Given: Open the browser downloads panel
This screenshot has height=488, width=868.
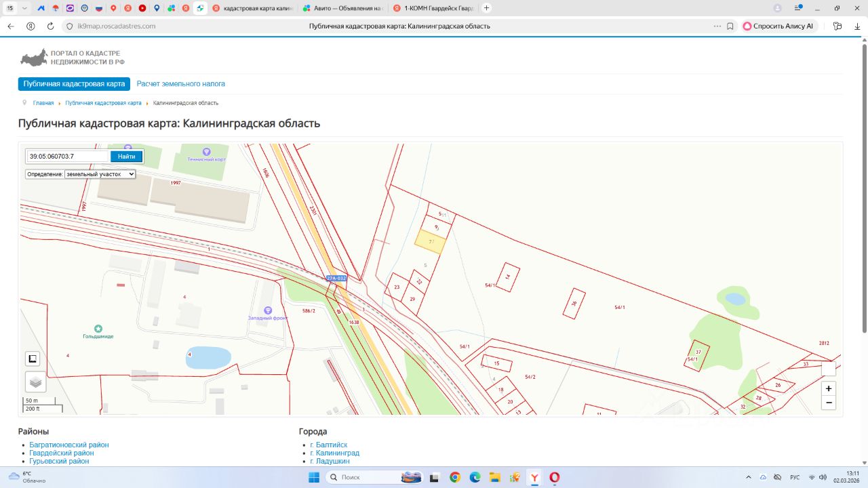Looking at the screenshot, I should (857, 26).
